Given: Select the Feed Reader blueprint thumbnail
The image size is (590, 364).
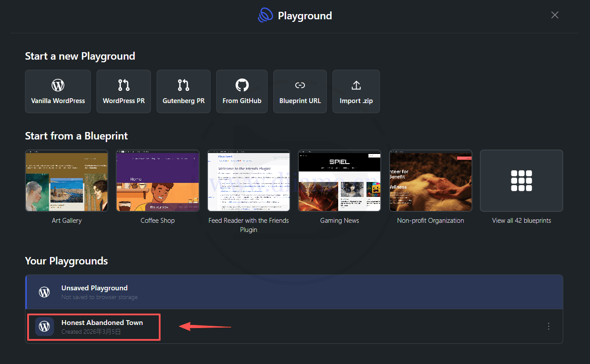Looking at the screenshot, I should click(x=249, y=181).
